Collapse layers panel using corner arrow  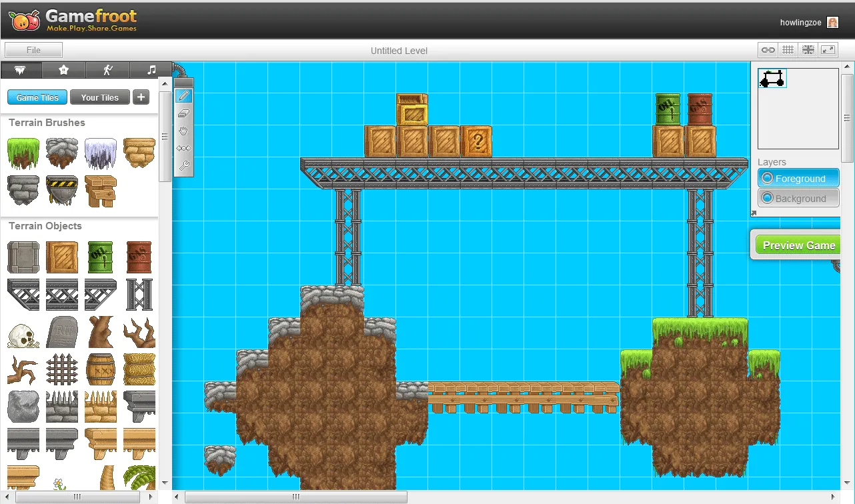pyautogui.click(x=754, y=214)
